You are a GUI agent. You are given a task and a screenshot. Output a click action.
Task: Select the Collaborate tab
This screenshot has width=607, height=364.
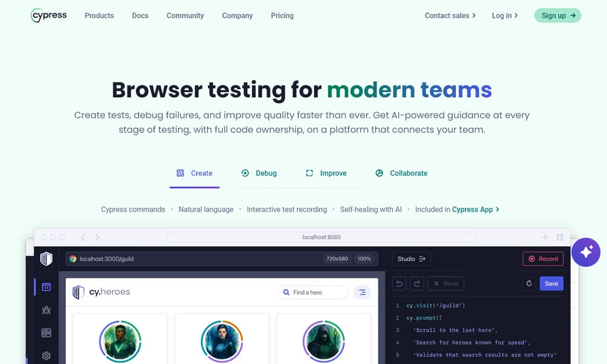click(401, 173)
